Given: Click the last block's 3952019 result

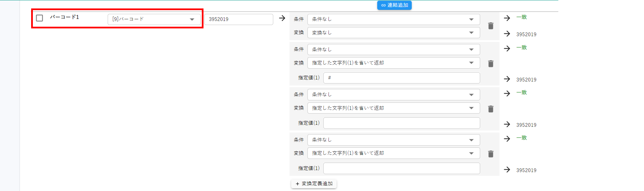Looking at the screenshot, I should 526,170.
